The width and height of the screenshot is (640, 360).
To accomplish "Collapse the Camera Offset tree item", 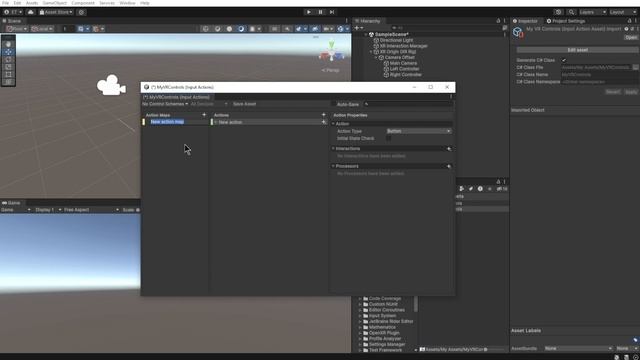I will 376,58.
